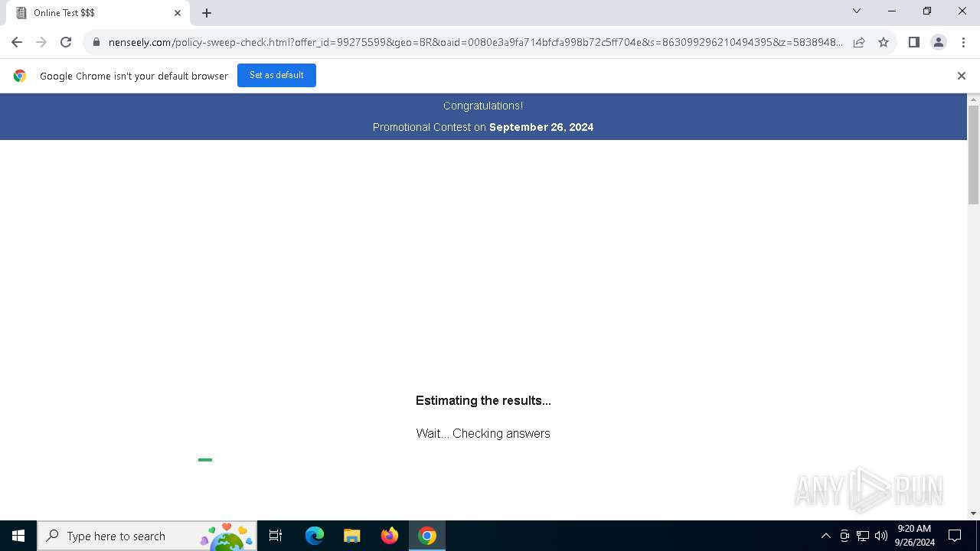Image resolution: width=980 pixels, height=551 pixels.
Task: Go back to the previous page
Action: point(17,42)
